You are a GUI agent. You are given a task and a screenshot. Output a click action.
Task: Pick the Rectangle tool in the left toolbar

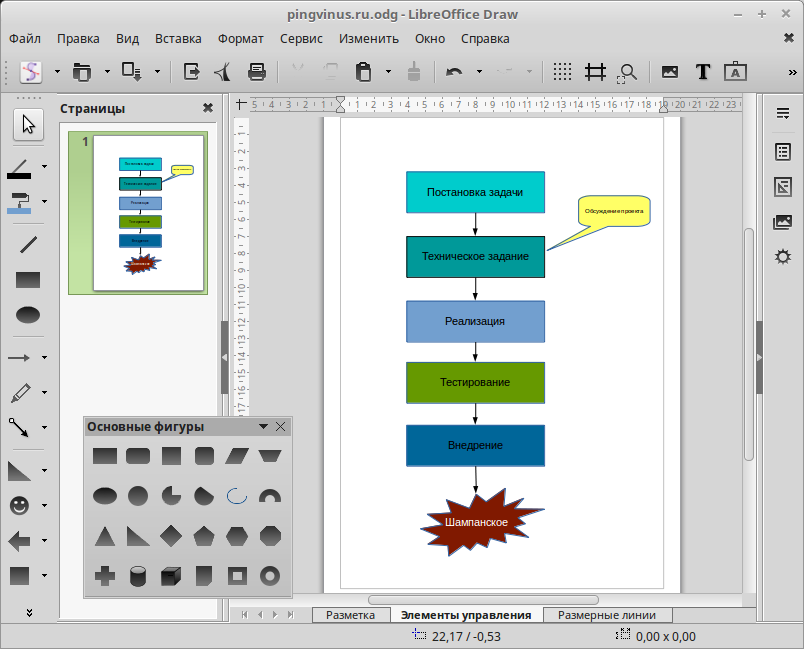[x=28, y=280]
